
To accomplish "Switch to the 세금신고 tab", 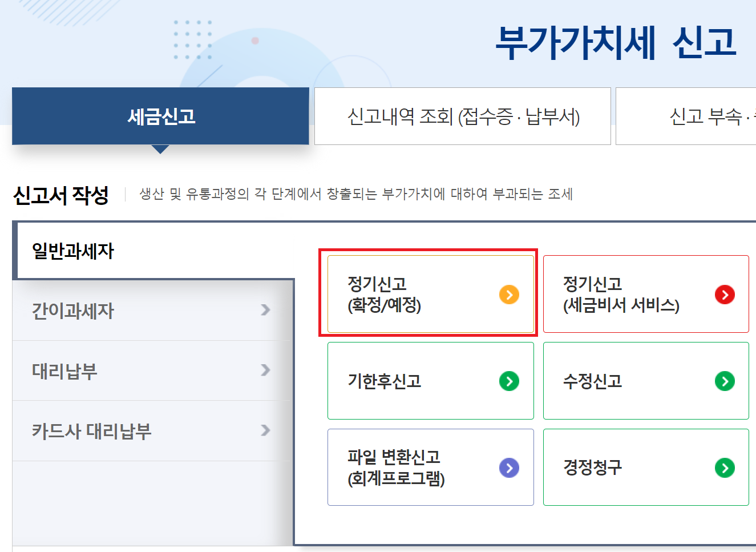I will click(x=160, y=116).
